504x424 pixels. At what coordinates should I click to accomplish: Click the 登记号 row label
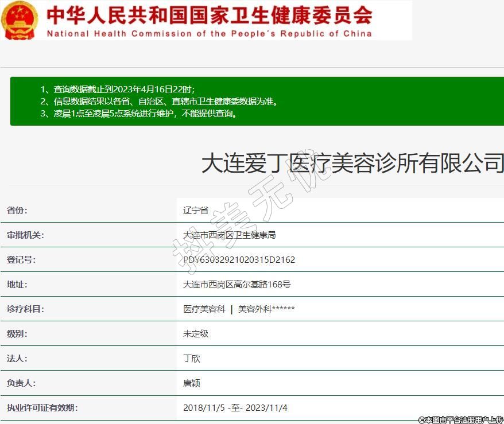(x=21, y=260)
